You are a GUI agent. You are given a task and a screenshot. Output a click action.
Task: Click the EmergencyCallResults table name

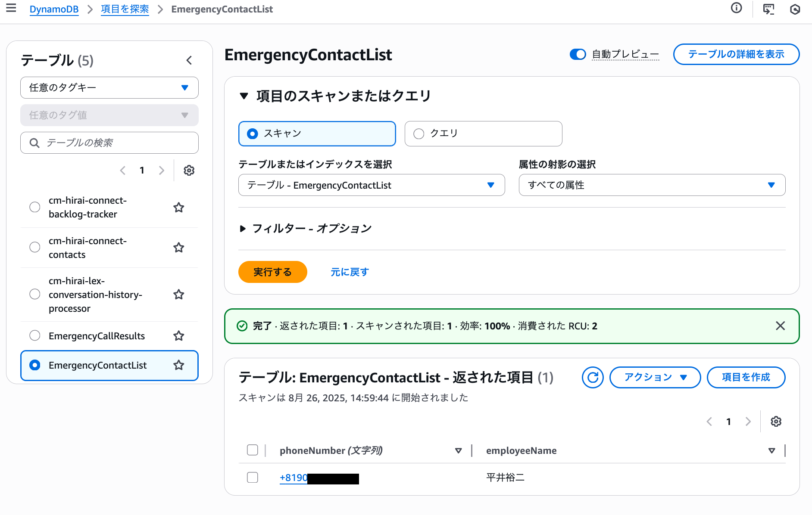click(x=97, y=336)
